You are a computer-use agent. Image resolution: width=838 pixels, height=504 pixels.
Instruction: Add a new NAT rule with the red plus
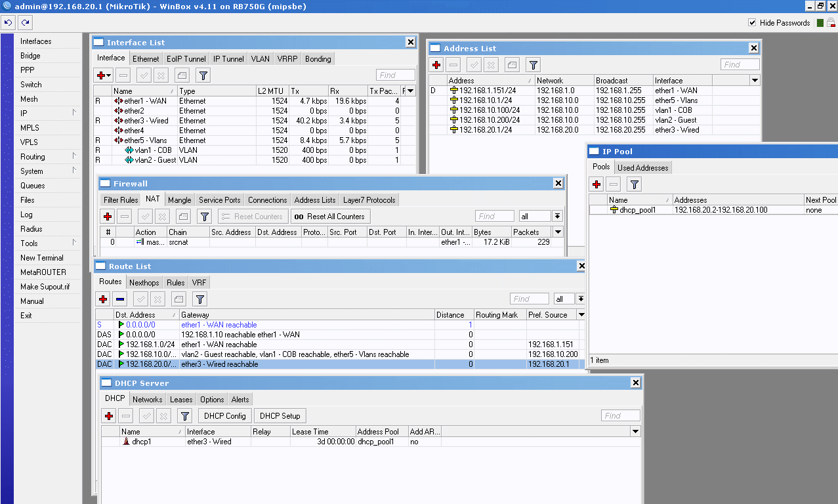point(107,216)
